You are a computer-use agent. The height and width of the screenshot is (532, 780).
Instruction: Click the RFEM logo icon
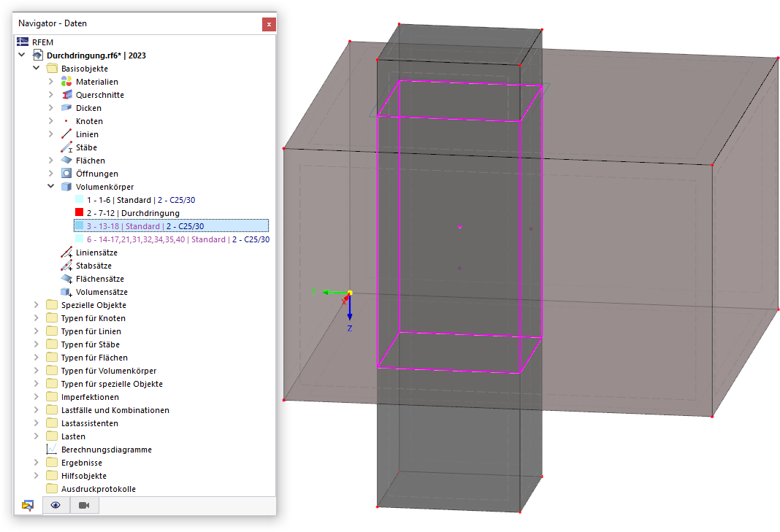pos(23,42)
